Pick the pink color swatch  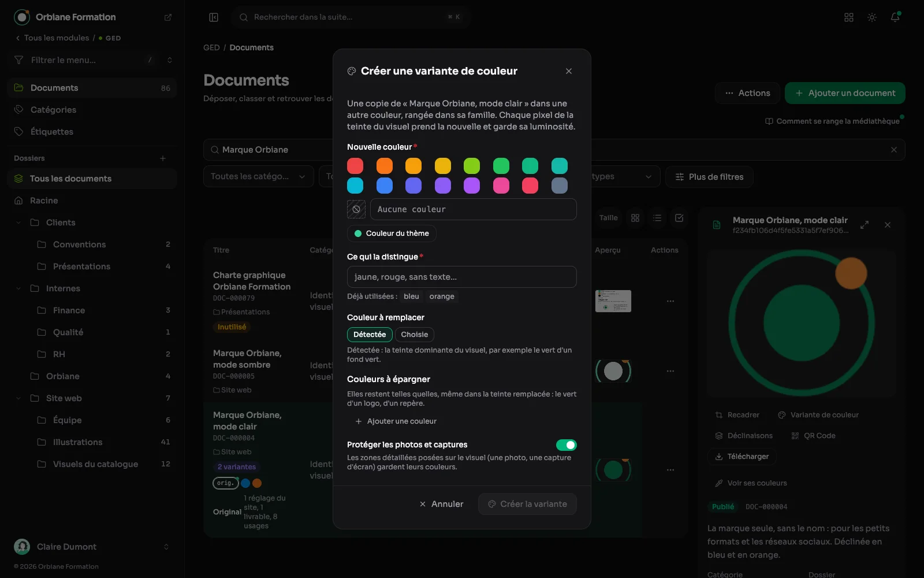pos(501,186)
